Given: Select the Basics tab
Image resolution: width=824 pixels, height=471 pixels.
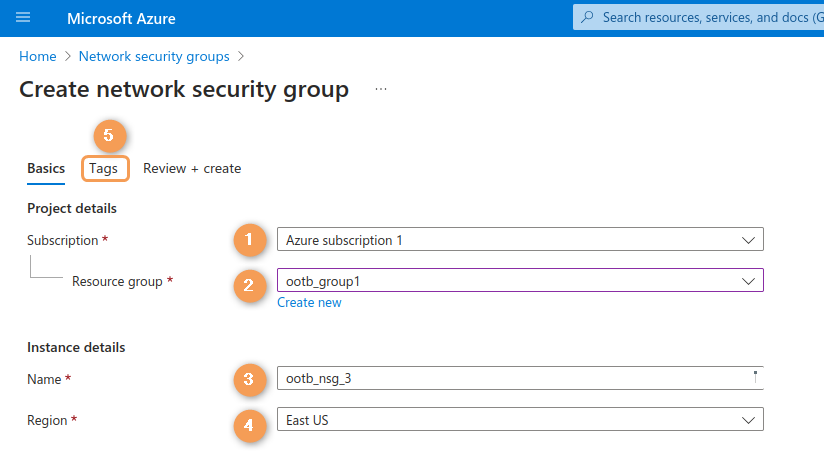Looking at the screenshot, I should click(x=46, y=169).
